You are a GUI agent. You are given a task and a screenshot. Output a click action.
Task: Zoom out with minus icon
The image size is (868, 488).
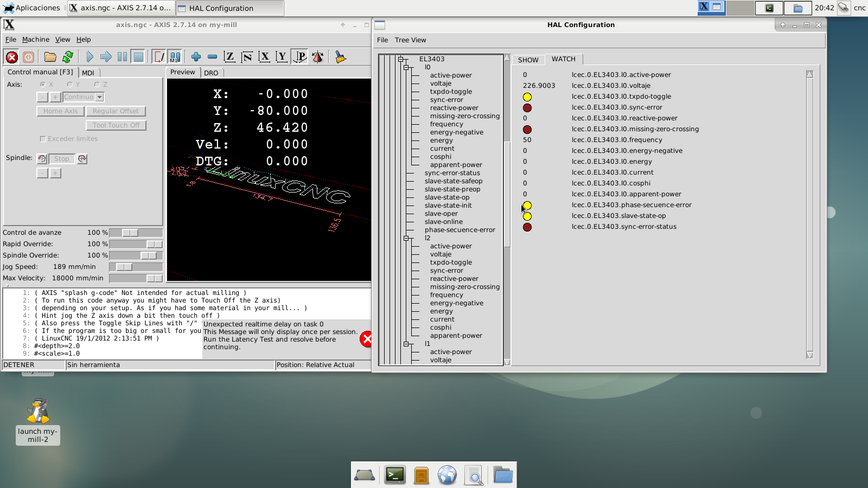tap(213, 57)
